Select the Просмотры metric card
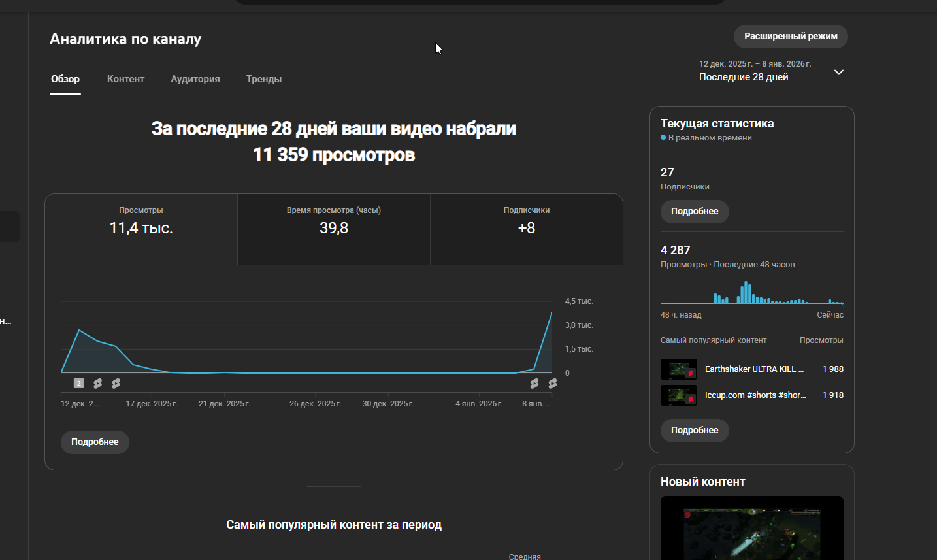 point(141,229)
